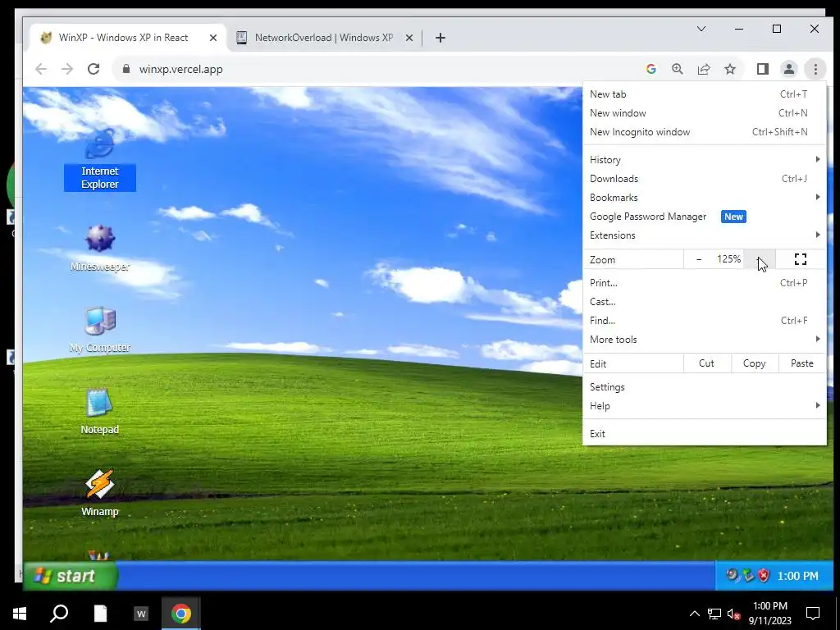Viewport: 840px width, 630px height.
Task: Select Find... menu item
Action: (705, 321)
